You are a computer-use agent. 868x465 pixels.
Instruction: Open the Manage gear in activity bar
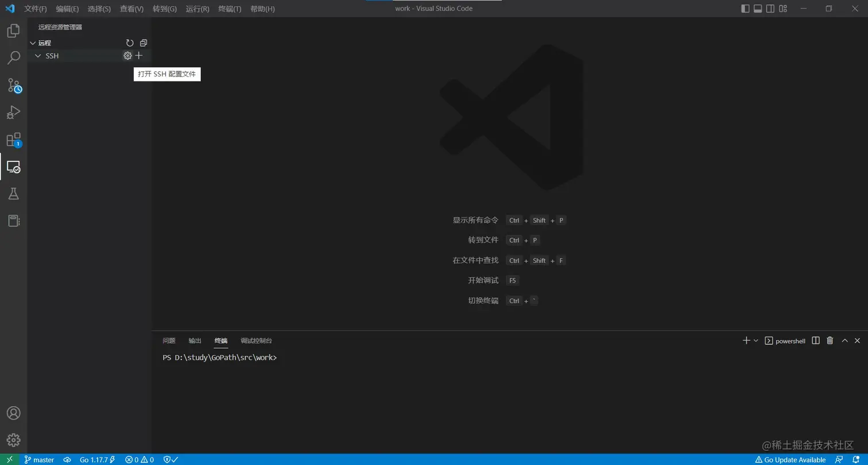pyautogui.click(x=13, y=440)
